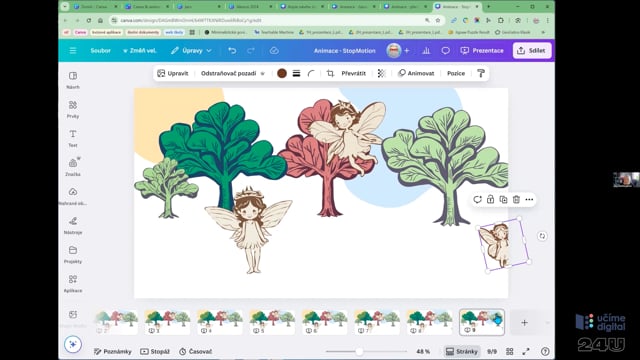Redo the last undone action
Viewport: 640px width, 360px height.
point(251,51)
